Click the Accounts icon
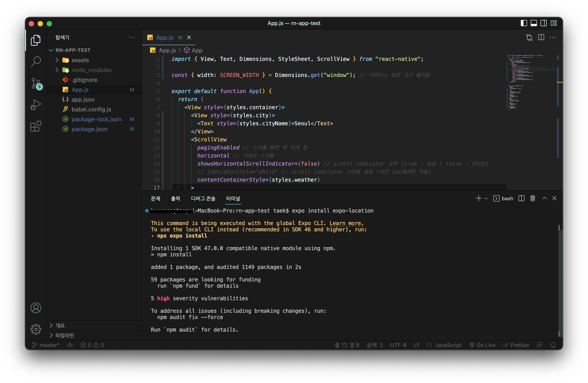The width and height of the screenshot is (588, 383). coord(36,308)
